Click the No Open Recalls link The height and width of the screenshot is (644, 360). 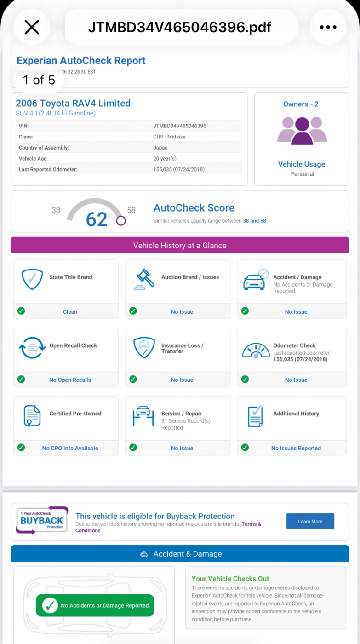[x=70, y=380]
